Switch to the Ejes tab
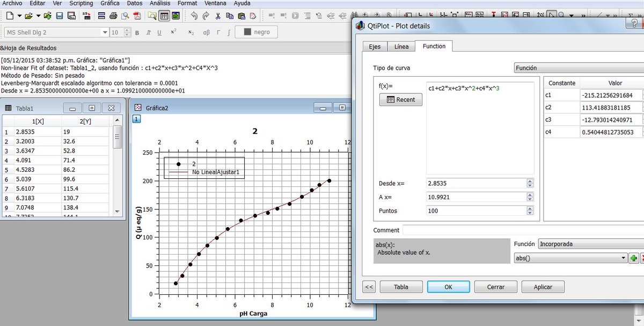 coord(375,47)
